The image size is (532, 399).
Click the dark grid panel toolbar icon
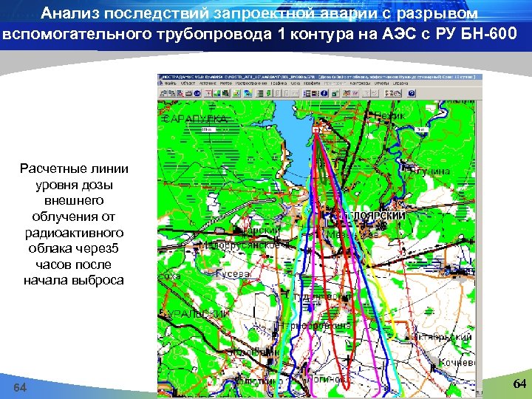point(316,93)
